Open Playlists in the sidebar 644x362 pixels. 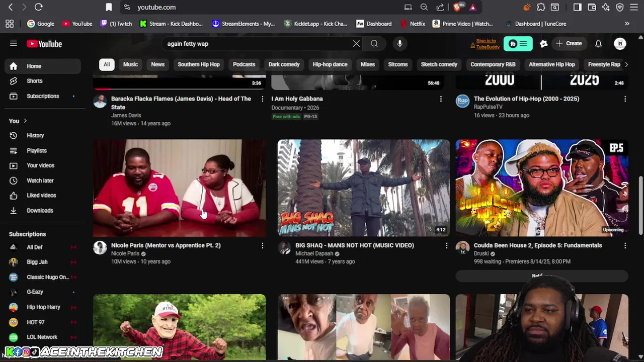43,150
